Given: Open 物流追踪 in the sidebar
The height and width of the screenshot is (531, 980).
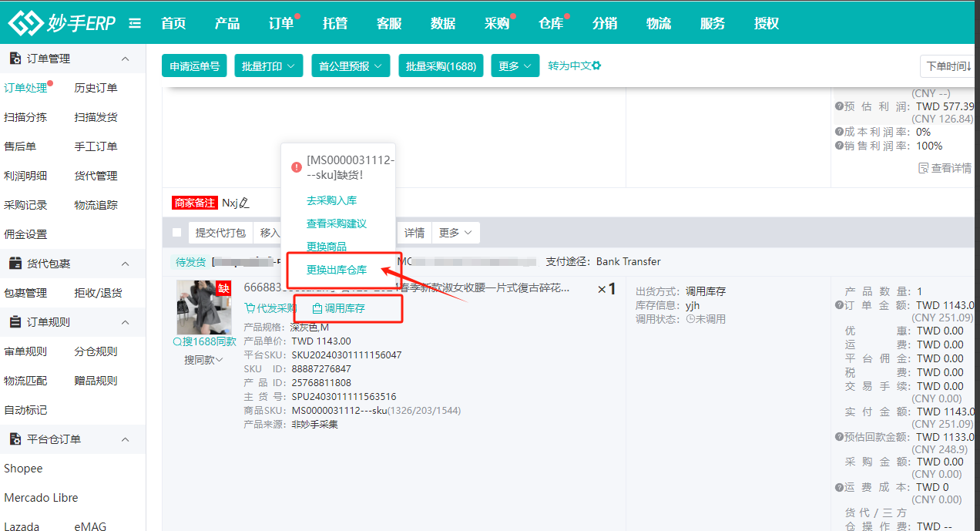Looking at the screenshot, I should coord(96,205).
